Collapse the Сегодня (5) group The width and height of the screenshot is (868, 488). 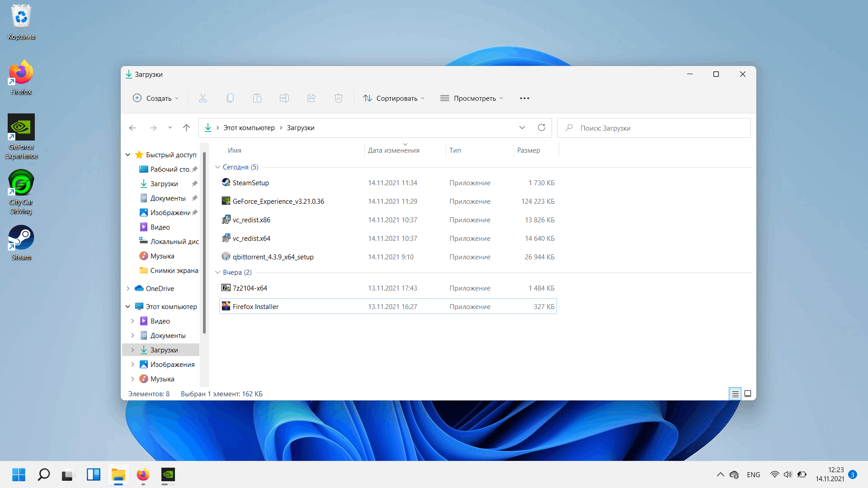point(218,167)
